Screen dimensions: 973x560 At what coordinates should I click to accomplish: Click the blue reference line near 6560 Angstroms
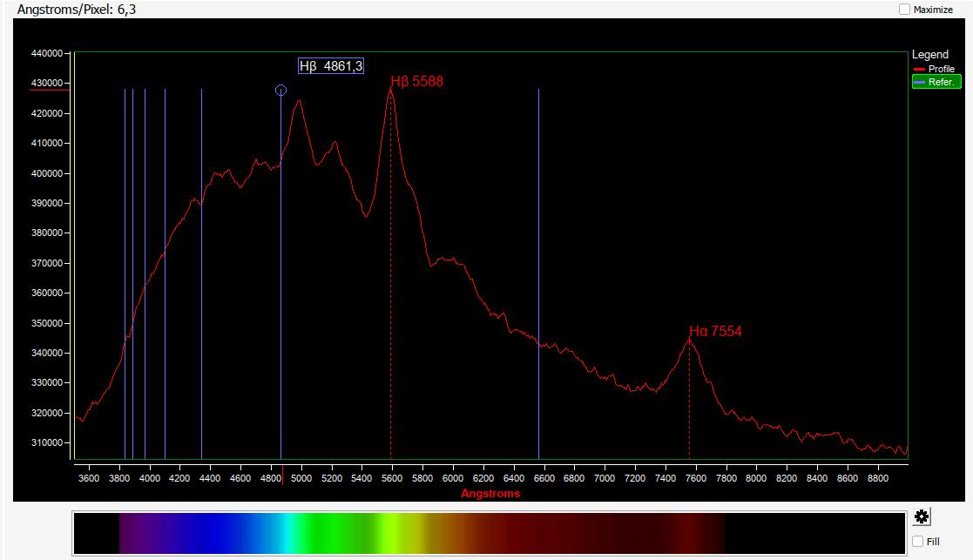(x=538, y=261)
